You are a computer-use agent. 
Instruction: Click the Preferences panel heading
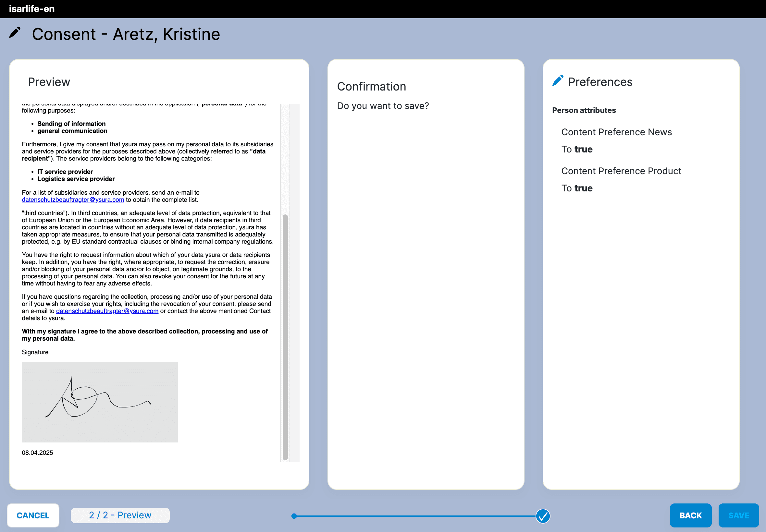click(x=600, y=82)
